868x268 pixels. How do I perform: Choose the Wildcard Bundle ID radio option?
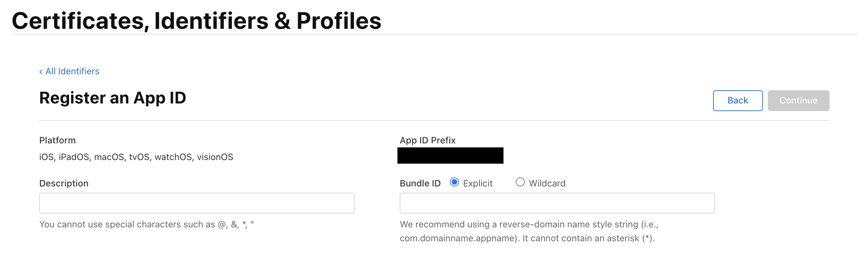click(520, 182)
